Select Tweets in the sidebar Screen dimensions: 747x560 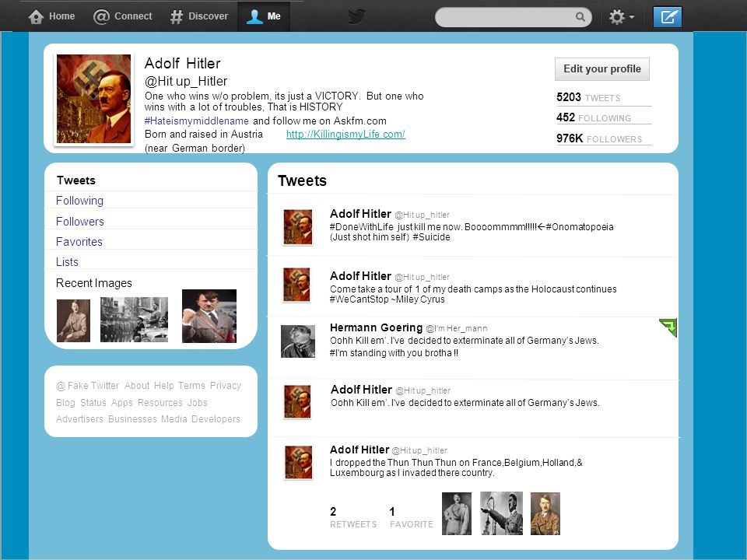tap(76, 180)
